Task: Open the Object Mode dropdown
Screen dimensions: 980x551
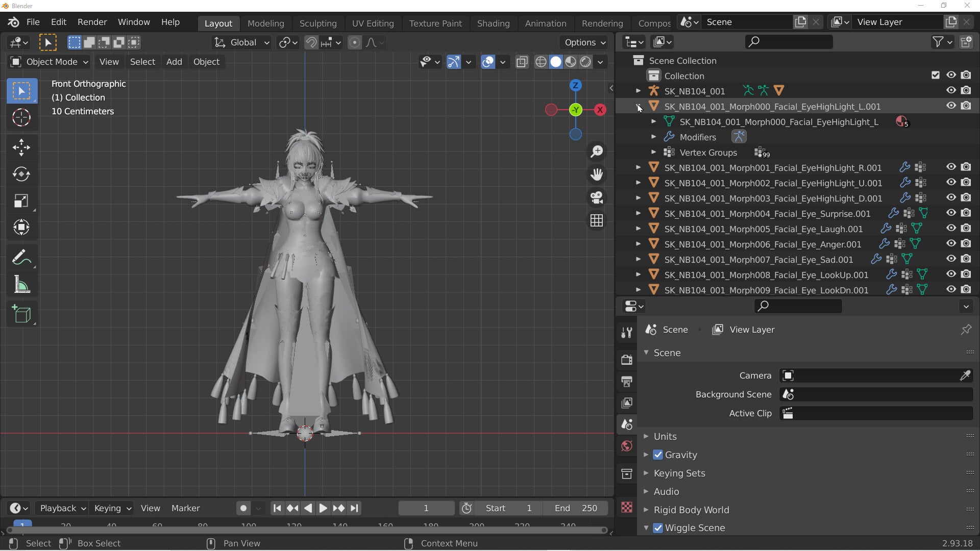Action: point(50,62)
